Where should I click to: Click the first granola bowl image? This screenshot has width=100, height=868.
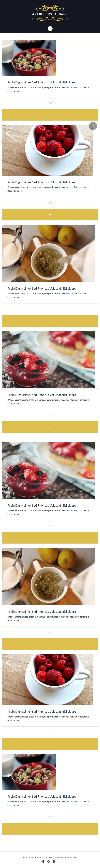click(x=29, y=58)
